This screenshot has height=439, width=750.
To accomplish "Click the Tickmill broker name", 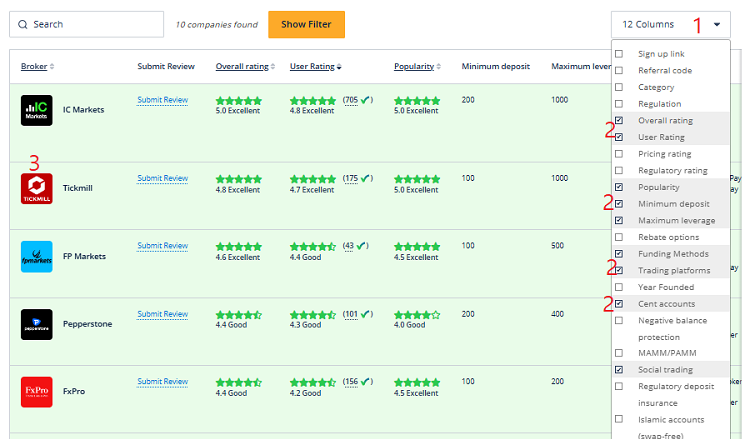I will [x=77, y=188].
